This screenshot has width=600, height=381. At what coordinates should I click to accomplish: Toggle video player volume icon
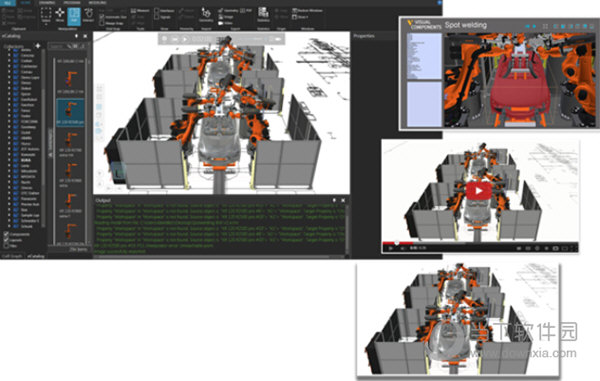point(403,248)
